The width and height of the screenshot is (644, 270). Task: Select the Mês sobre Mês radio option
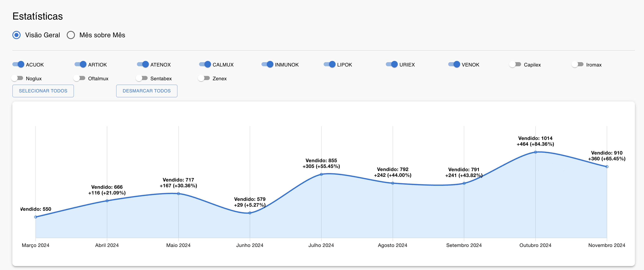(x=71, y=35)
